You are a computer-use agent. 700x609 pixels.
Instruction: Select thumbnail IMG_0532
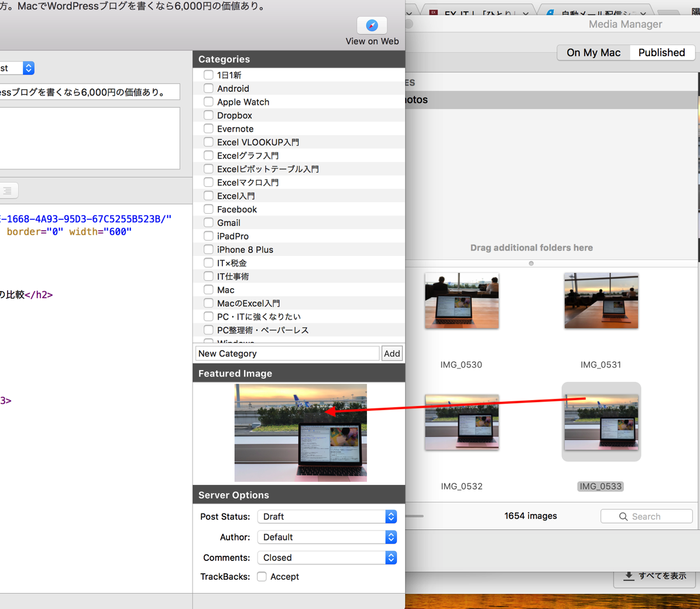pyautogui.click(x=462, y=422)
